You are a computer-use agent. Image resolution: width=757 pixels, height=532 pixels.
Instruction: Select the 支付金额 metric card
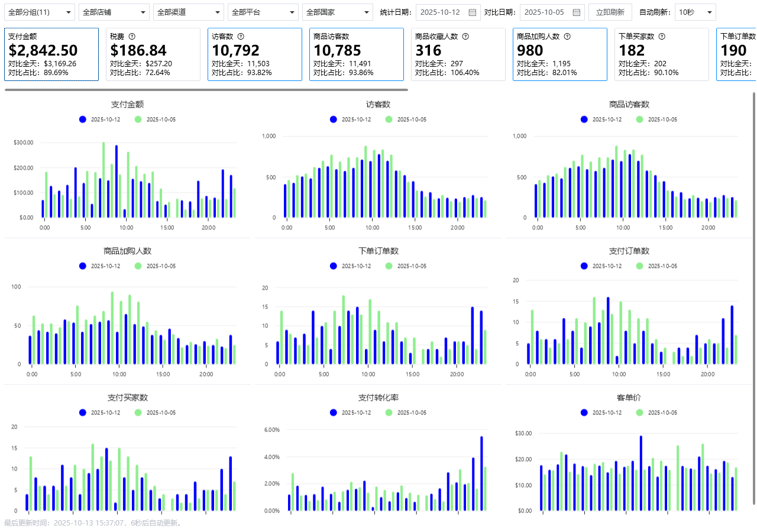click(x=51, y=54)
